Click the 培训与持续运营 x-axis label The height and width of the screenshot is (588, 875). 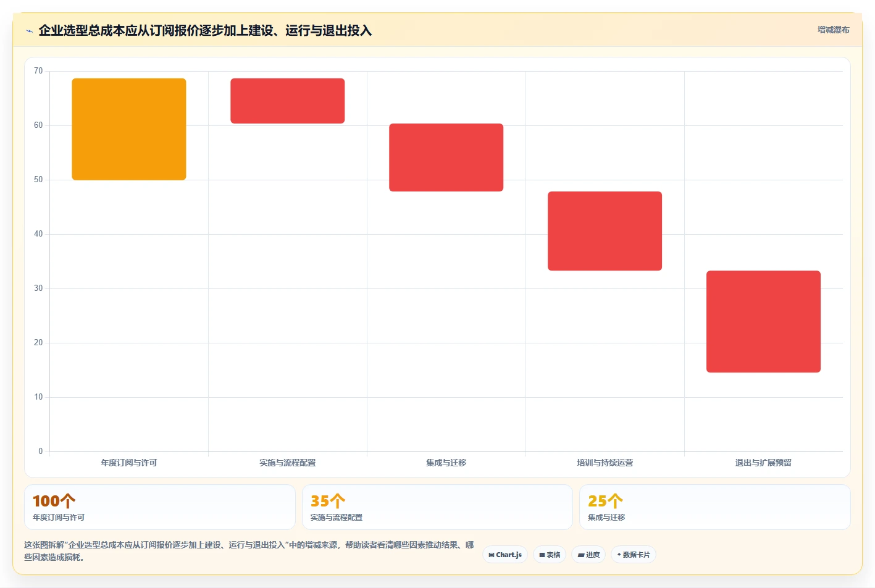pos(605,463)
